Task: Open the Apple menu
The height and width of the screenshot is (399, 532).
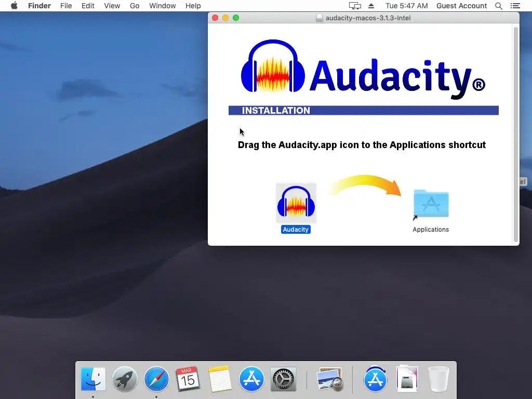Action: pos(14,6)
